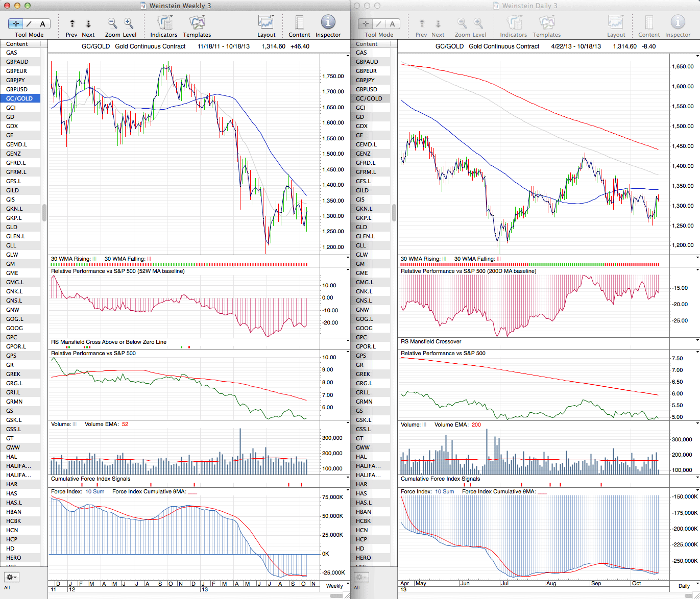Click Prev arrow in Weinstein Weekly toolbar
700x599 pixels.
72,23
